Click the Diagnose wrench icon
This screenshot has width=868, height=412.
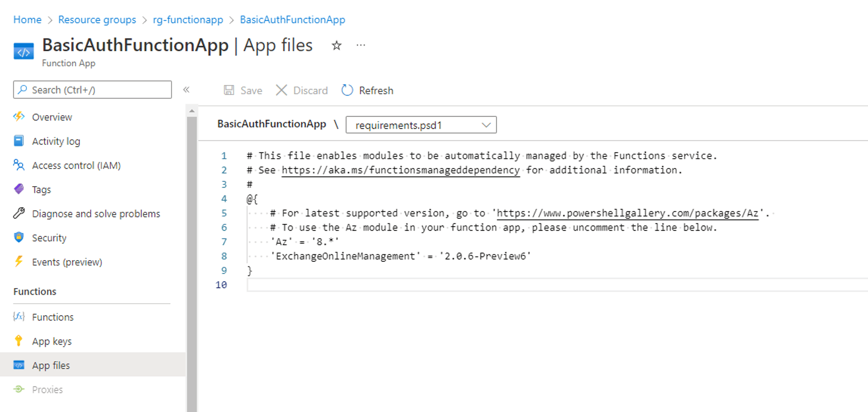pos(19,214)
